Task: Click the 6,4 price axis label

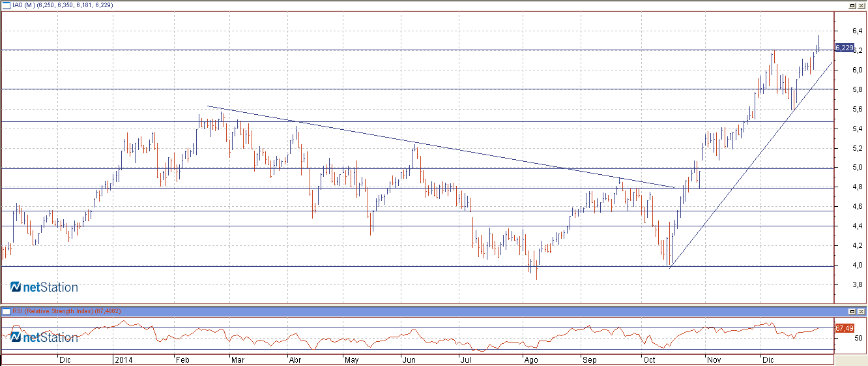Action: [x=858, y=31]
